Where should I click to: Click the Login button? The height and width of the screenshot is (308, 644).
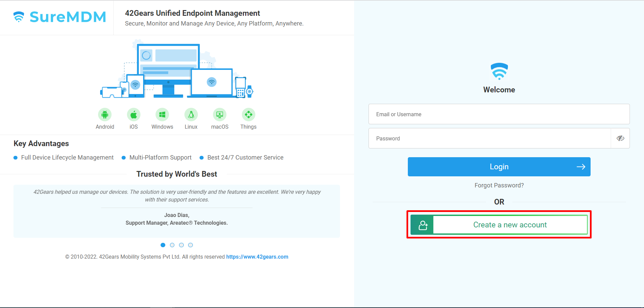point(499,167)
